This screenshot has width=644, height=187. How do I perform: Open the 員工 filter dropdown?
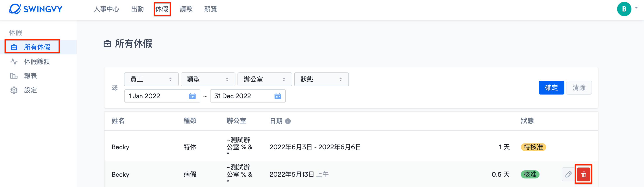(151, 80)
